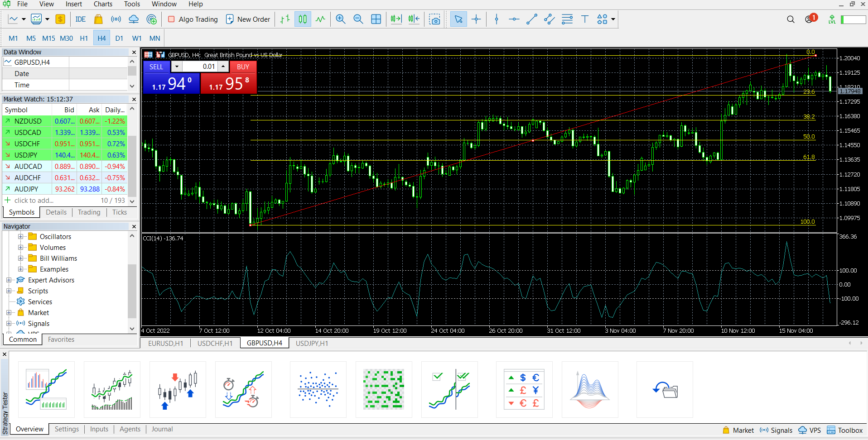
Task: Draw an equidistant channel object
Action: coord(550,19)
